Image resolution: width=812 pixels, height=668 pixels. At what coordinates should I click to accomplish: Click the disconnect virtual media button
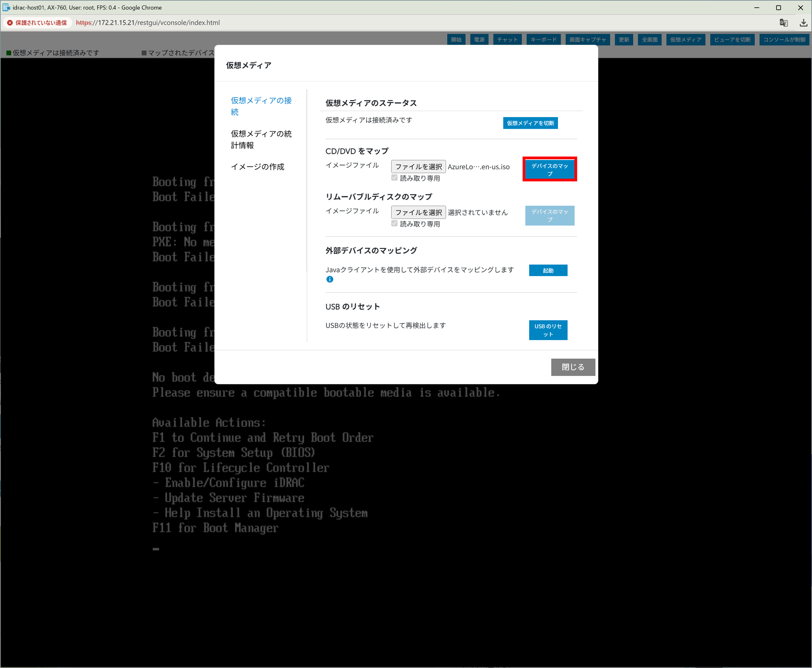pos(530,123)
